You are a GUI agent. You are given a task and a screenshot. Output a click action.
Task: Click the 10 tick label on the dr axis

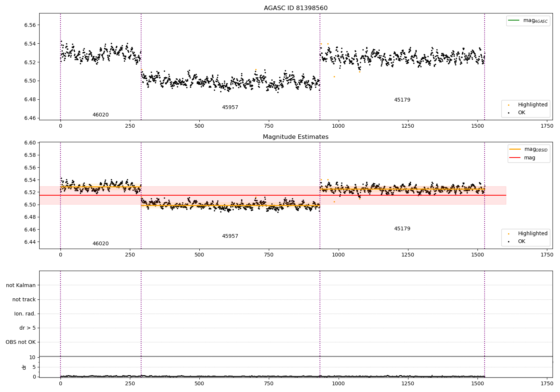[32, 357]
